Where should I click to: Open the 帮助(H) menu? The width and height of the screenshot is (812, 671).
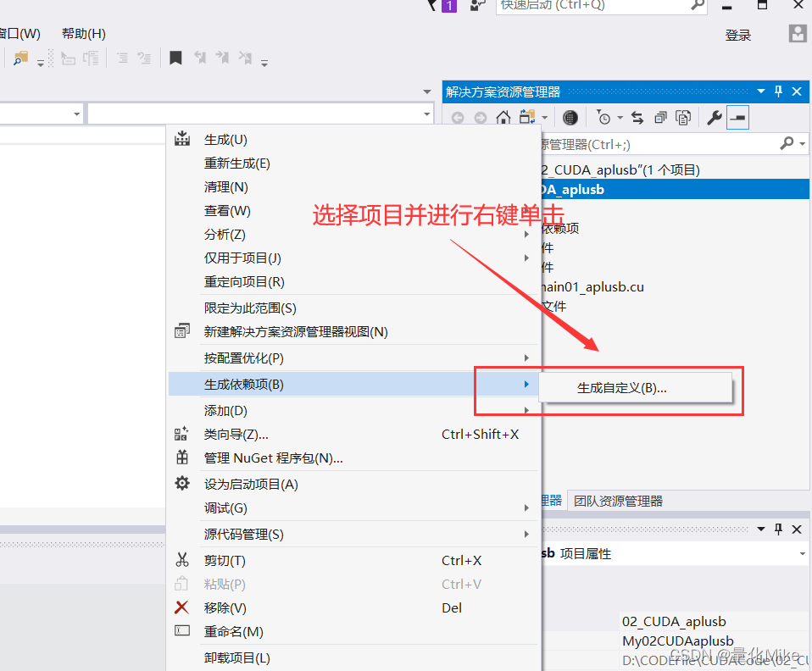(x=82, y=33)
